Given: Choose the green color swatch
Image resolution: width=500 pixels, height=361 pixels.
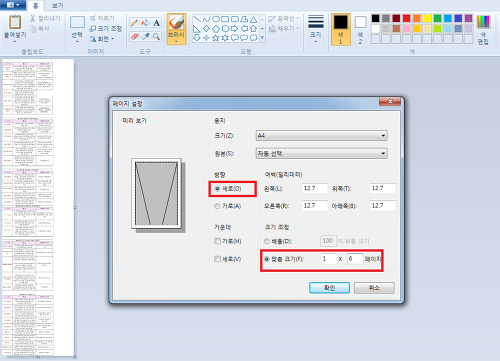Looking at the screenshot, I should [437, 18].
